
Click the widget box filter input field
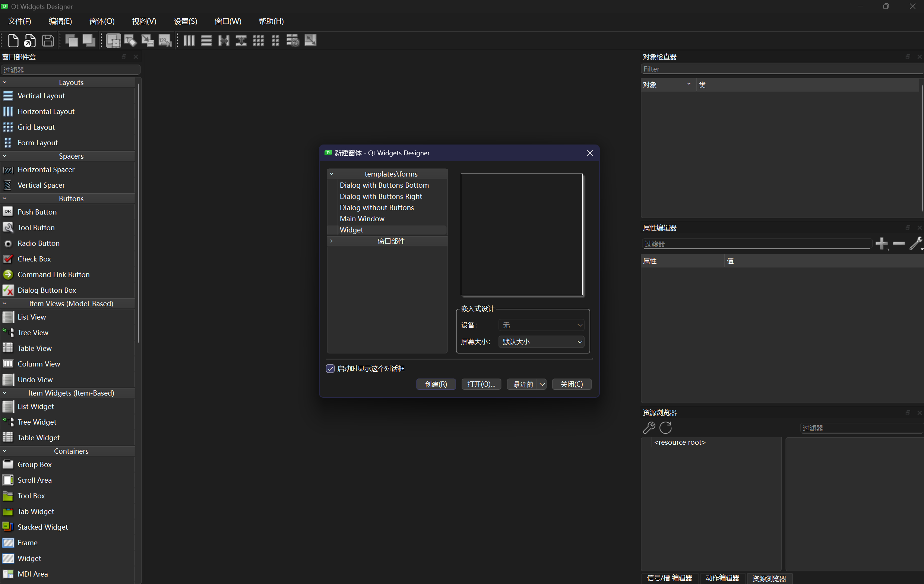point(71,70)
